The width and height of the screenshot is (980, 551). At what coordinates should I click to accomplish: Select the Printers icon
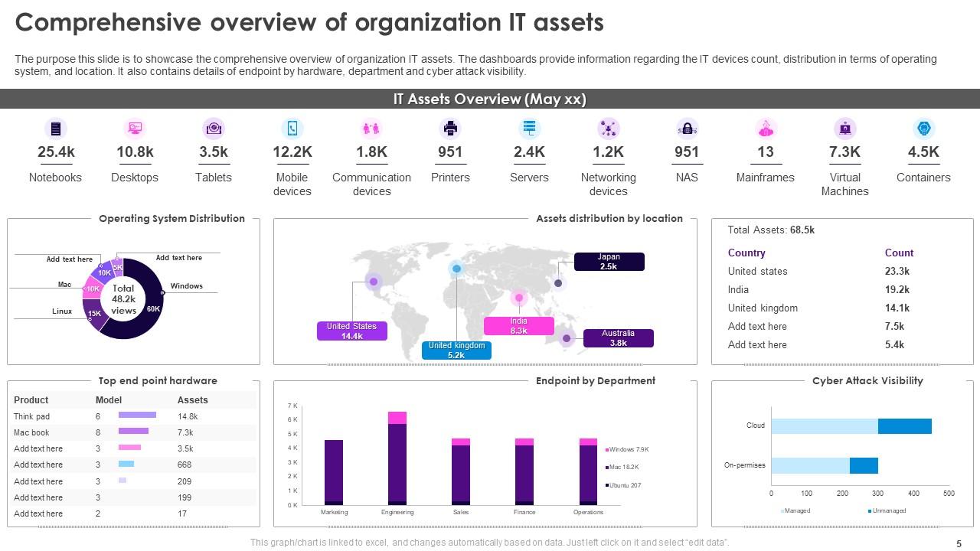[x=450, y=129]
